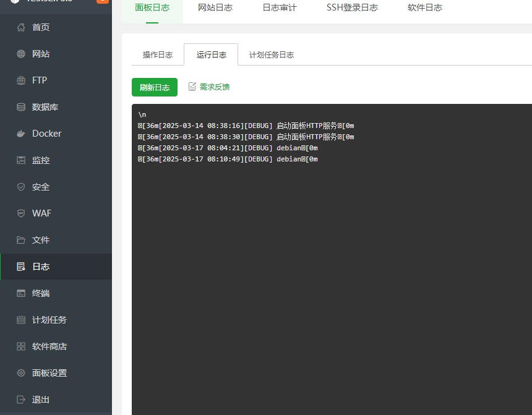Click the folder icon beside 文件
Image resolution: width=532 pixels, height=415 pixels.
pos(21,240)
